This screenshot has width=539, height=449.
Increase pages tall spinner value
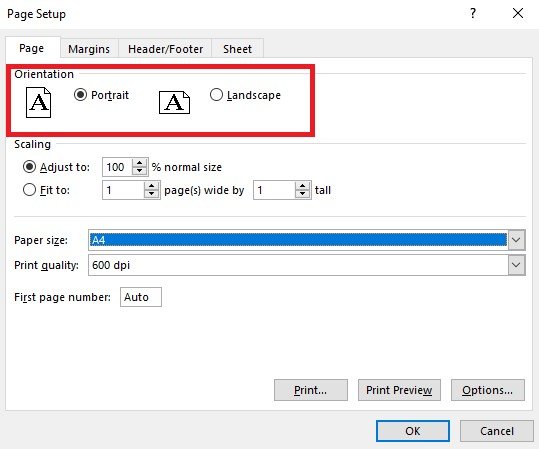pos(302,186)
